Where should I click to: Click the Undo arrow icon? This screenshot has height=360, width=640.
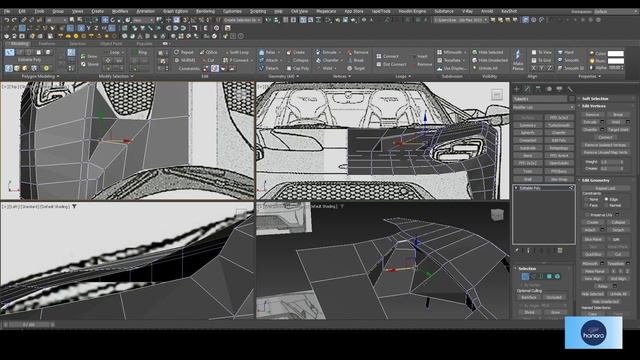click(7, 20)
